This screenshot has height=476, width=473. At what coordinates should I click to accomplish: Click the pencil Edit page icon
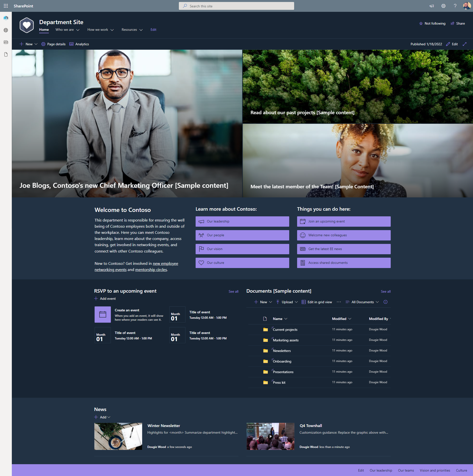tap(448, 44)
